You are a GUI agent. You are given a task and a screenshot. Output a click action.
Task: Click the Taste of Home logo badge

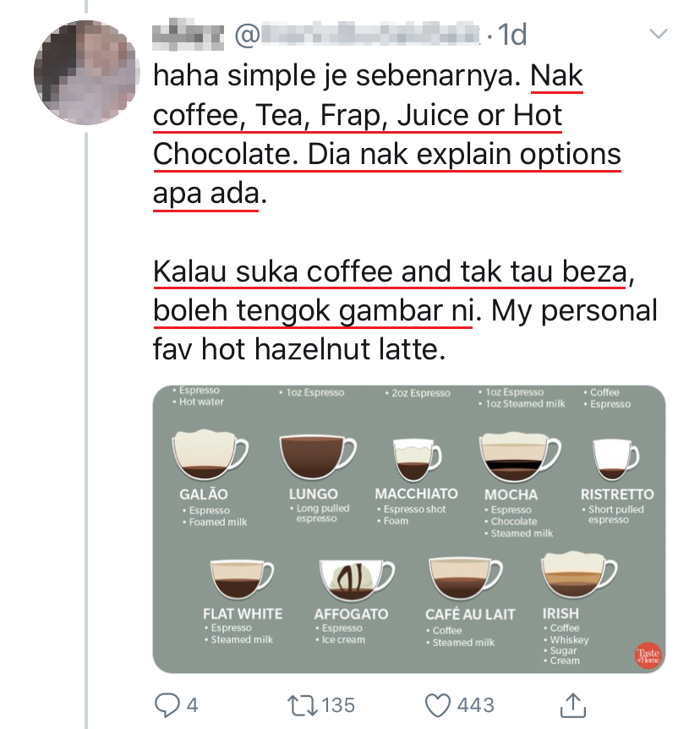[647, 655]
